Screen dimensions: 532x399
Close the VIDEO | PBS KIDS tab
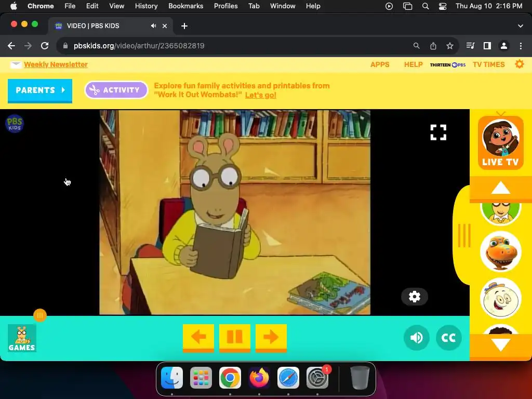(x=165, y=26)
